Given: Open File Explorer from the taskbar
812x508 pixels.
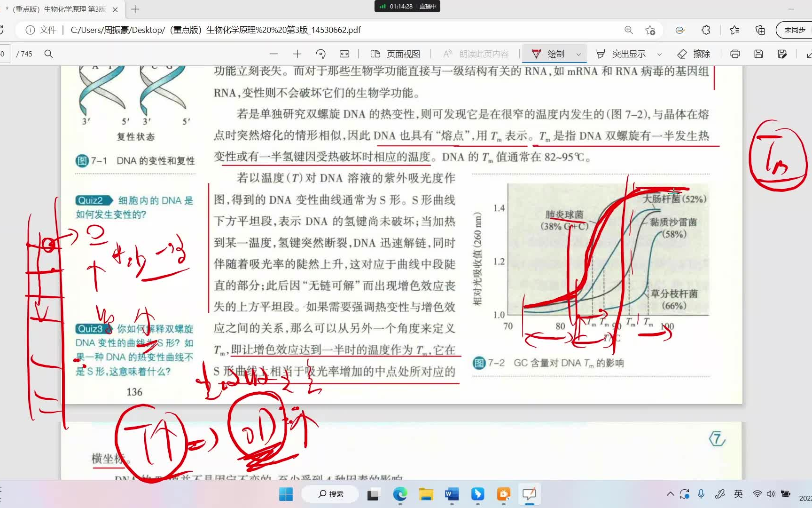Looking at the screenshot, I should point(426,494).
